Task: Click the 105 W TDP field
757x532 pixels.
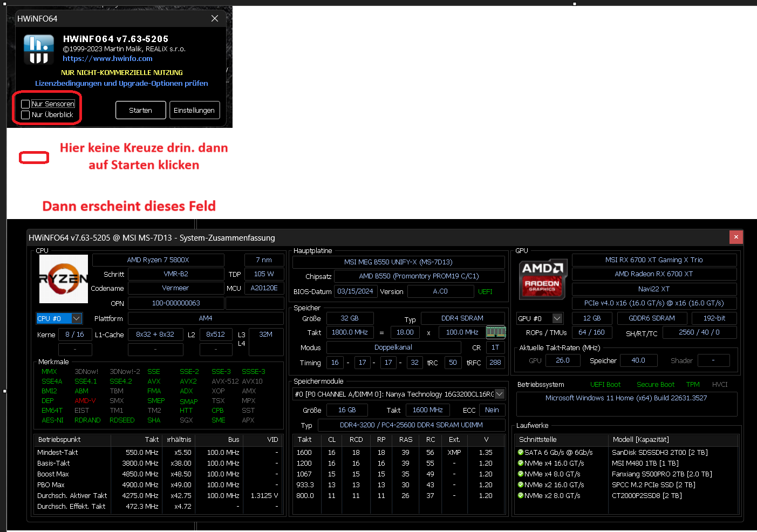Action: pos(264,274)
